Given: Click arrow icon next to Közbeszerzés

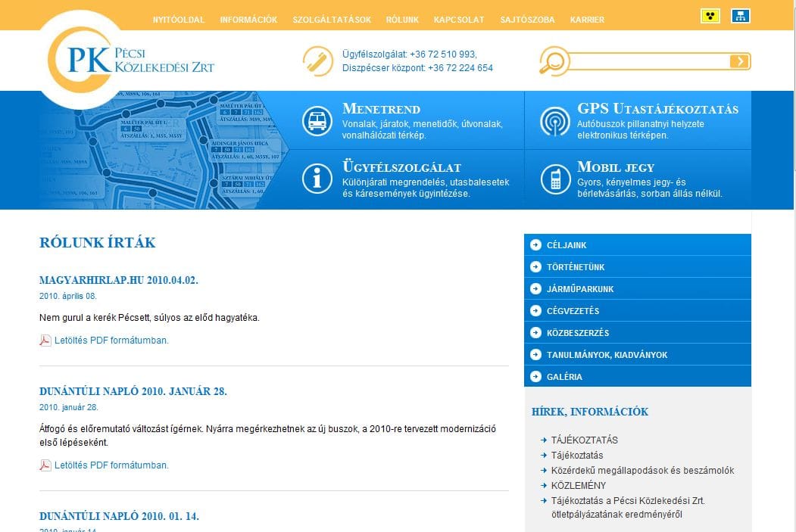Looking at the screenshot, I should tap(535, 333).
